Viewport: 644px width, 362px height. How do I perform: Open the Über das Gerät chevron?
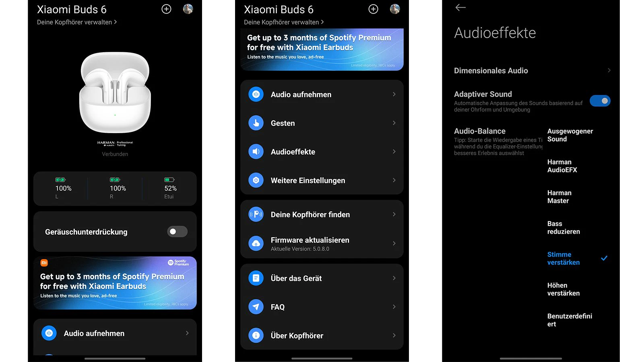394,278
